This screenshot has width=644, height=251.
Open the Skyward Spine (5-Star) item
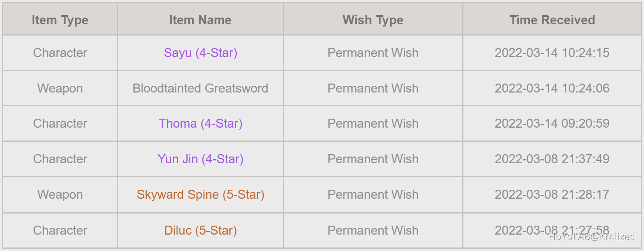click(x=200, y=194)
